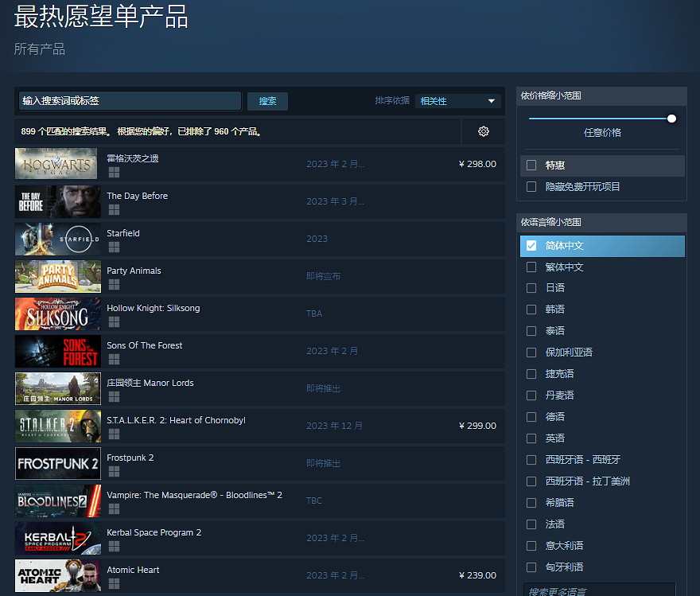Uncheck the 简体中文 language filter
The width and height of the screenshot is (700, 596).
click(x=531, y=246)
